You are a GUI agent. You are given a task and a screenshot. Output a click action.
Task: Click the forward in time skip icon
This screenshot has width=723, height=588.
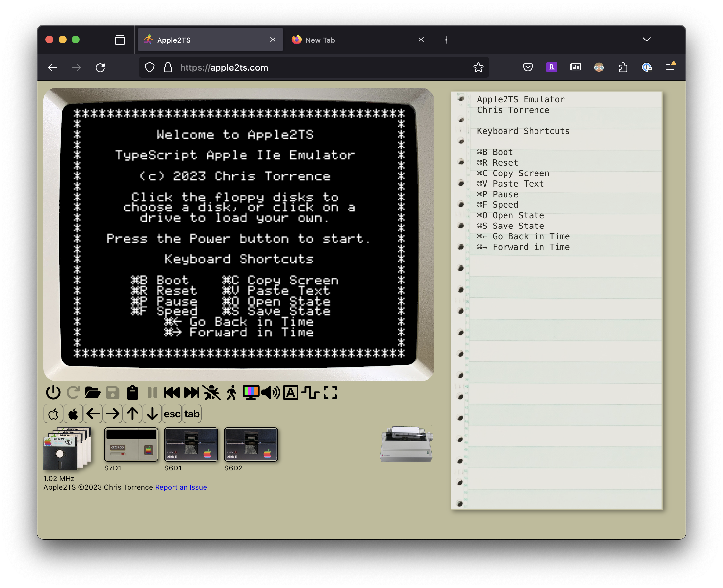pyautogui.click(x=191, y=393)
